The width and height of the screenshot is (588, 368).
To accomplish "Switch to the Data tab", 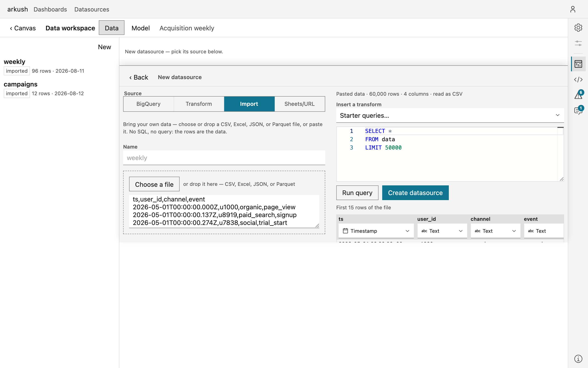I will pyautogui.click(x=112, y=28).
